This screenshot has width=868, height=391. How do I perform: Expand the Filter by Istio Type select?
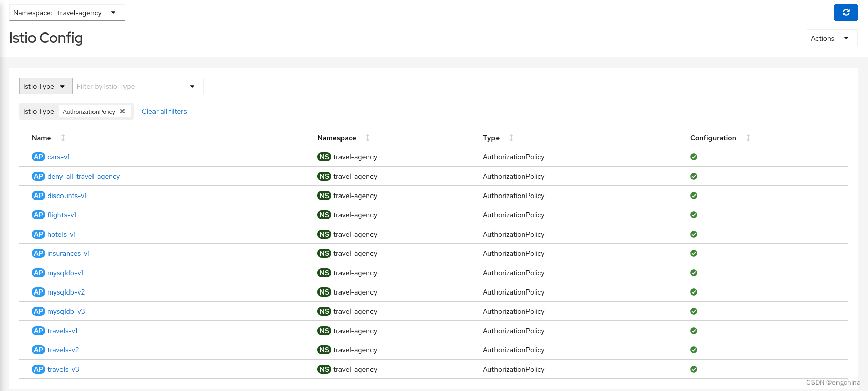coord(138,86)
